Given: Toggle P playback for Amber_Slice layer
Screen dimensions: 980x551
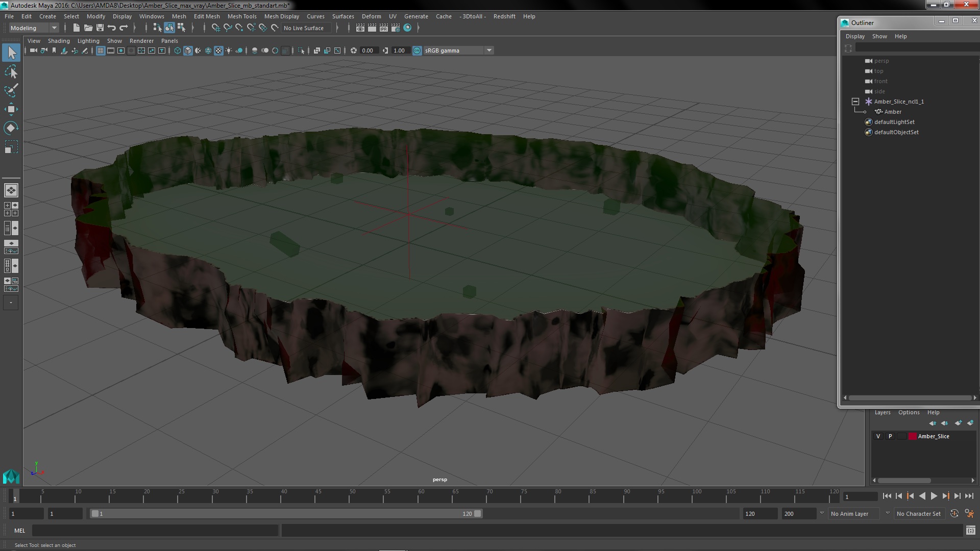Looking at the screenshot, I should coord(890,436).
